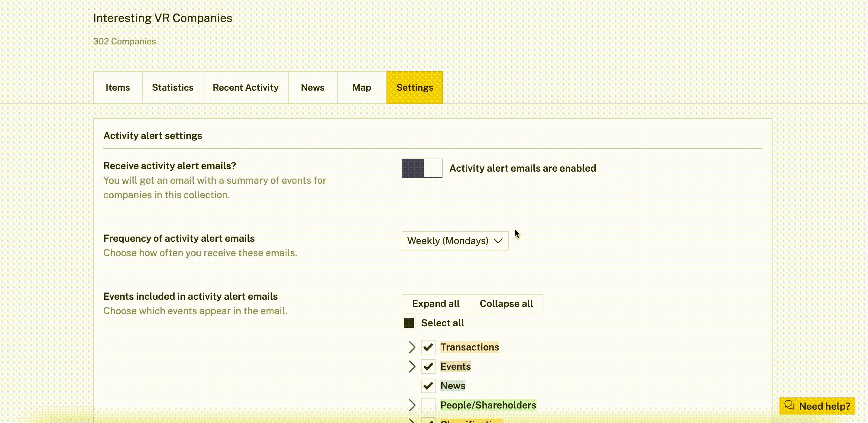
Task: Toggle the activity alert emails switch
Action: tap(422, 168)
